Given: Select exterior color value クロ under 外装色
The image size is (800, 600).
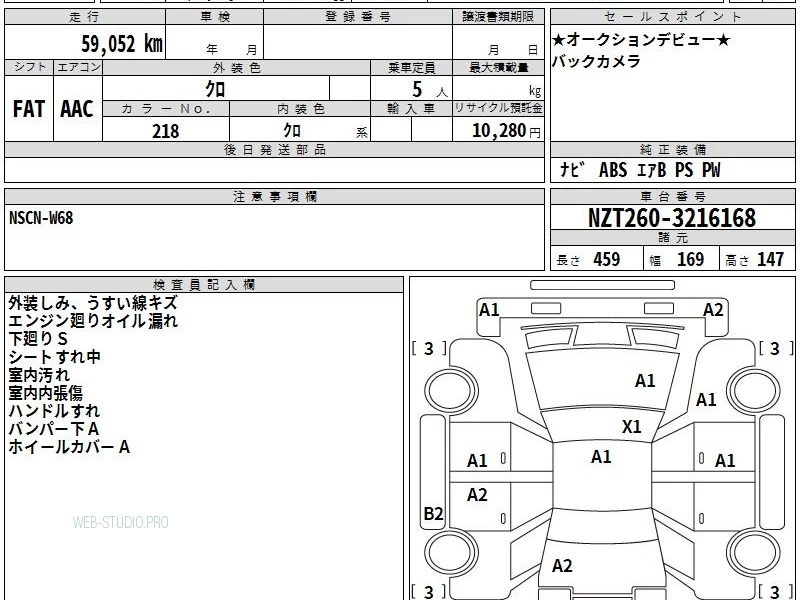Looking at the screenshot, I should click(x=215, y=89).
